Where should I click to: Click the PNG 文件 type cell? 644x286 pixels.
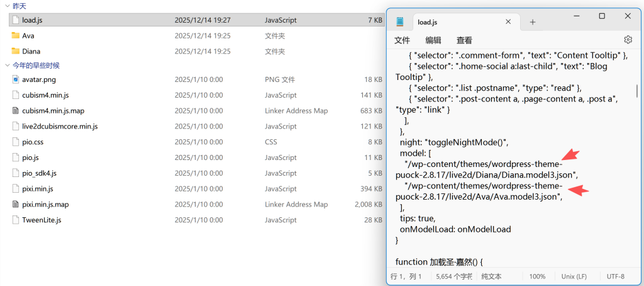tap(280, 79)
